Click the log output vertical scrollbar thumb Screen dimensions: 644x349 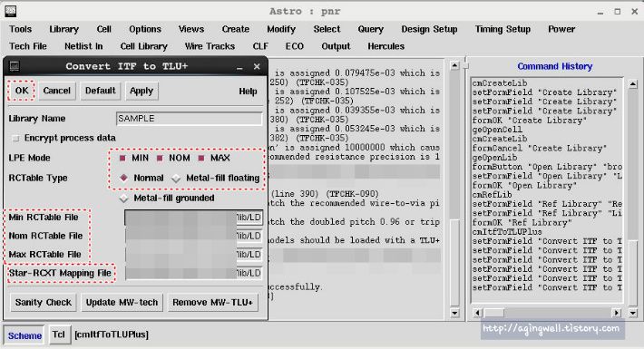[454, 263]
